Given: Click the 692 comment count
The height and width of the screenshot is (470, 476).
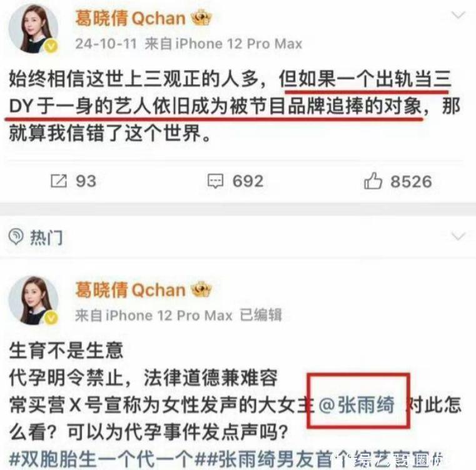Looking at the screenshot, I should [x=248, y=181].
